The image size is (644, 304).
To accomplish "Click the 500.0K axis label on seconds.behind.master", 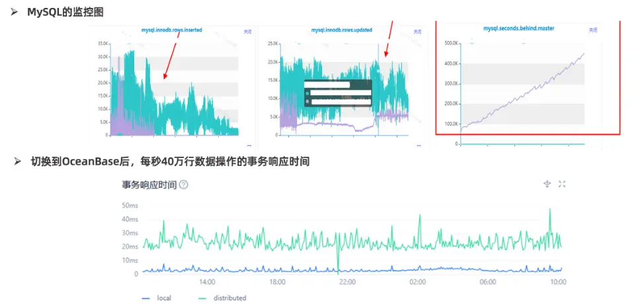I will click(x=452, y=43).
